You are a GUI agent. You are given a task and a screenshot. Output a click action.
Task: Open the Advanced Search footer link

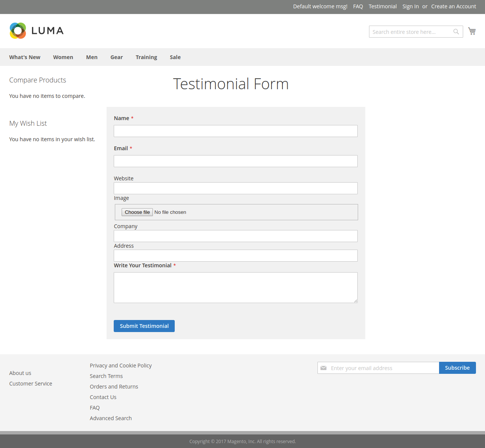(x=111, y=418)
